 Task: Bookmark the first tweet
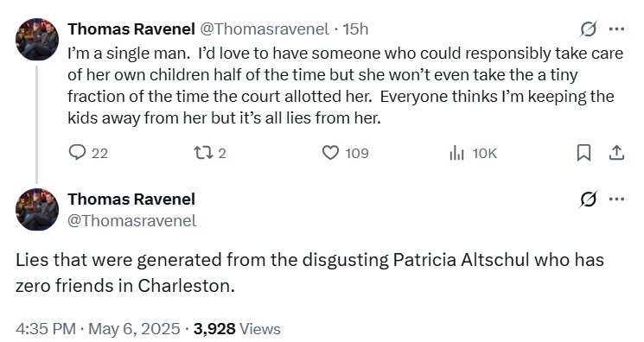[x=583, y=153]
